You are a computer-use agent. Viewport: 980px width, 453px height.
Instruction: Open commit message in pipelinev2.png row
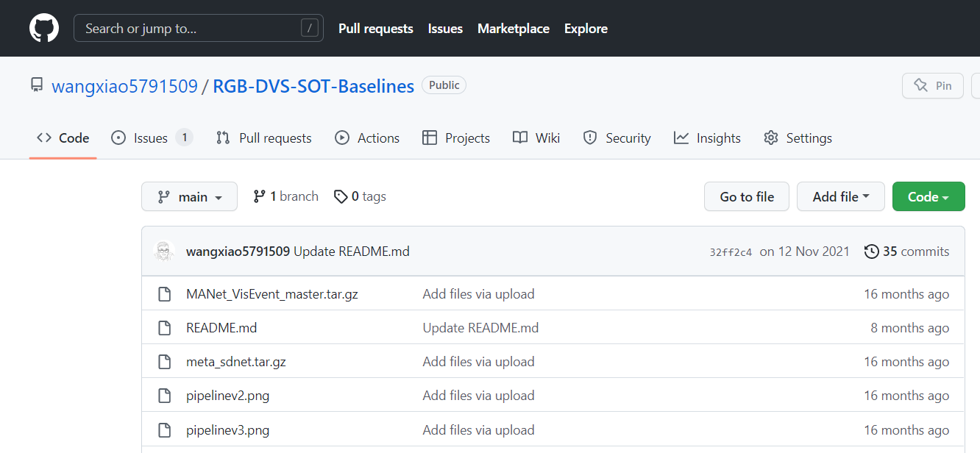(x=478, y=396)
